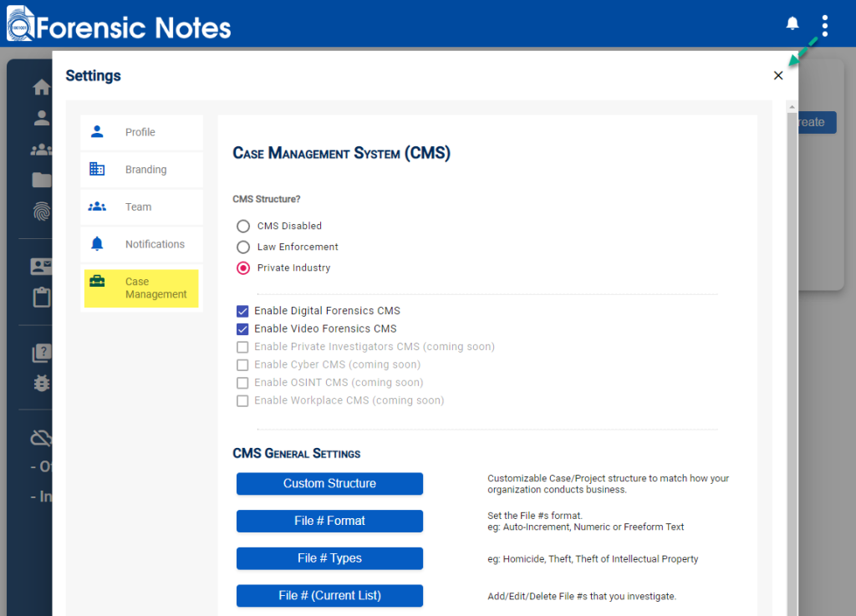Open the Team settings tab
Viewport: 856px width, 616px height.
coord(141,206)
